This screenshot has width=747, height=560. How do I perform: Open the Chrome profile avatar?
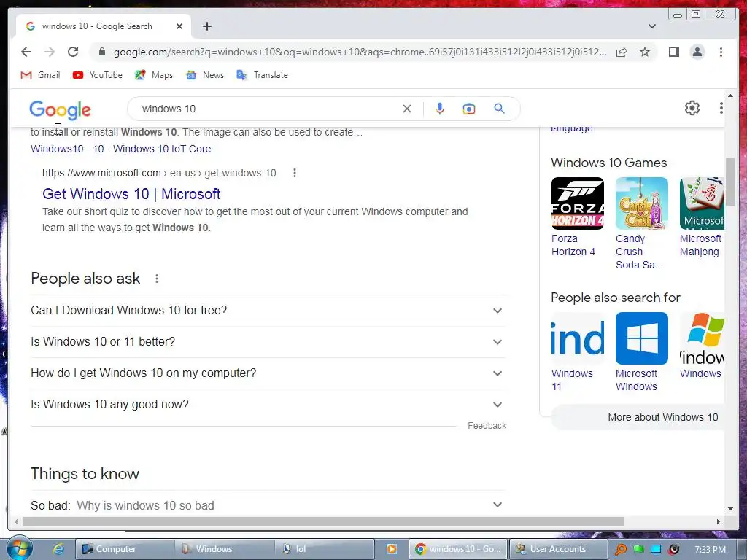(x=697, y=52)
